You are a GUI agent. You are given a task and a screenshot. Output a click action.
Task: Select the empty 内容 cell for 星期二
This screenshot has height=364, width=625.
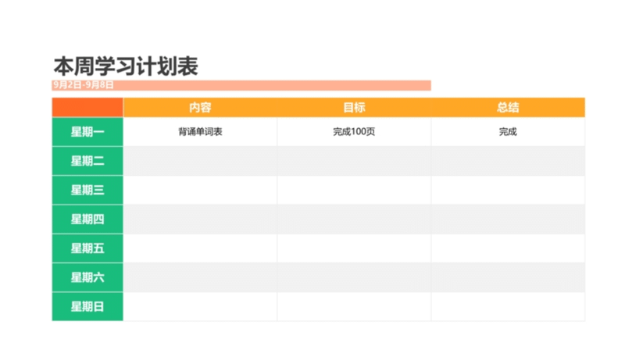tap(200, 161)
